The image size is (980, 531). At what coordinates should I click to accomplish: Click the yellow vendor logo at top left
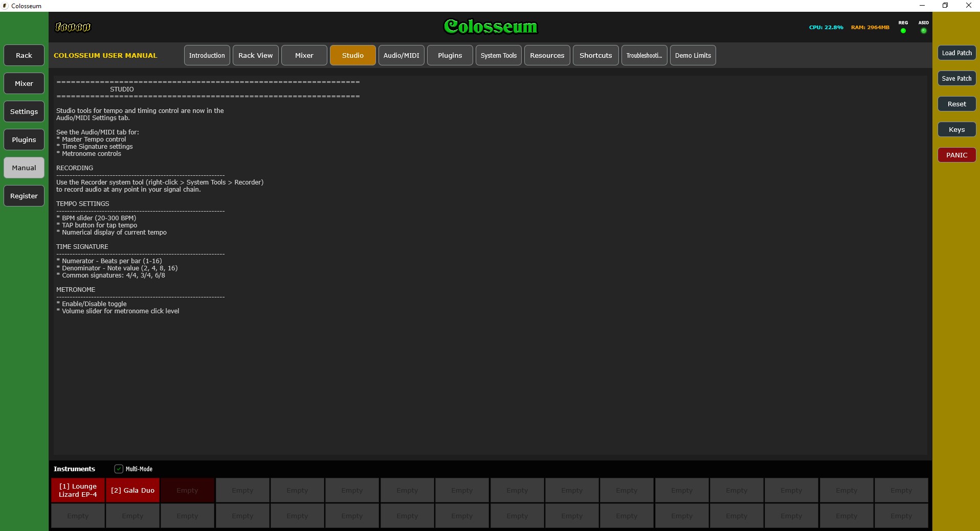click(73, 27)
